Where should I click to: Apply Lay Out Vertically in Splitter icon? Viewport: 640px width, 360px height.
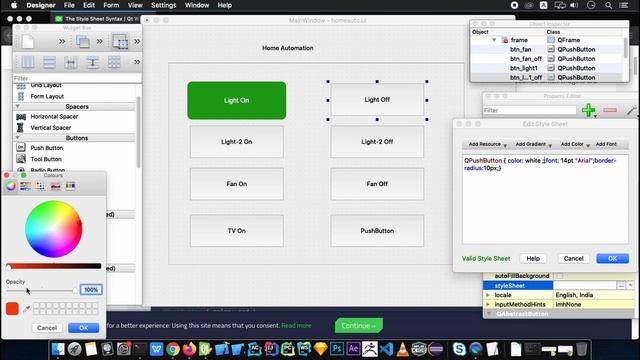[x=93, y=62]
